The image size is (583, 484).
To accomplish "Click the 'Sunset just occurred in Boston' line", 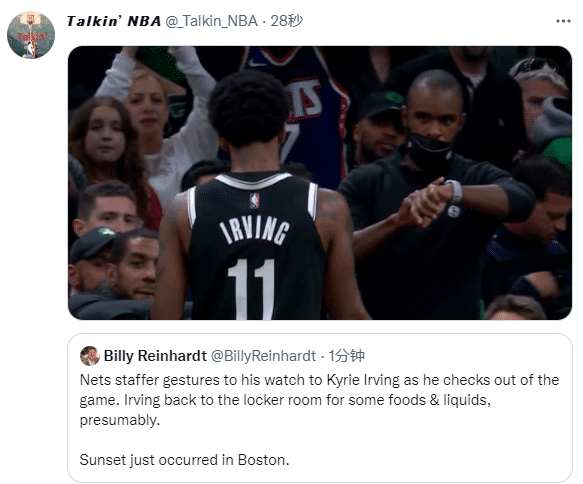I will (x=184, y=460).
